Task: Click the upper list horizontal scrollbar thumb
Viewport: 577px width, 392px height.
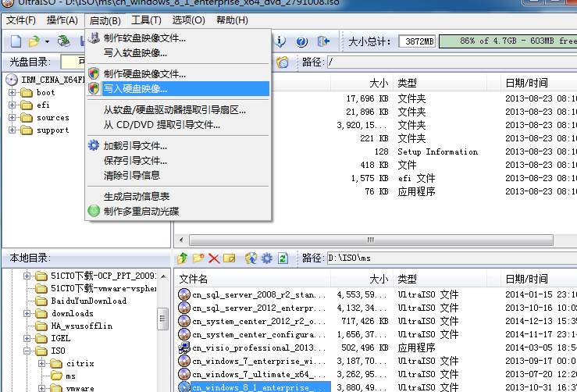Action: [x=371, y=240]
